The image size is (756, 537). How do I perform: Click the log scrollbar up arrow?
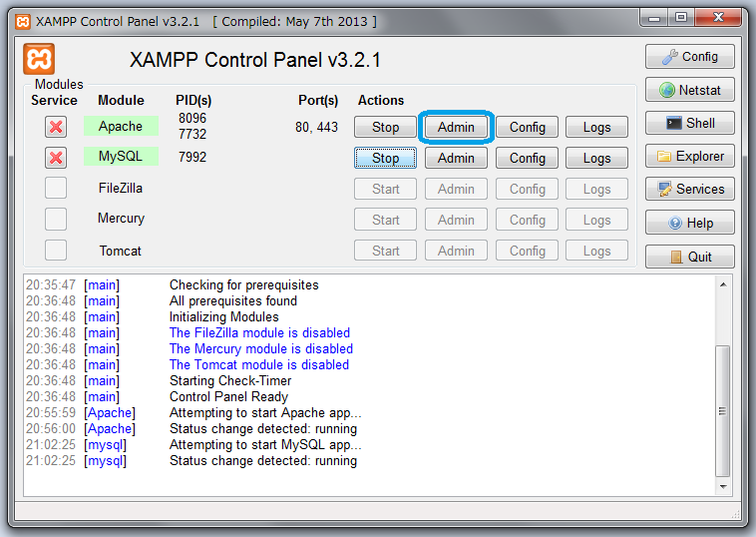point(723,284)
